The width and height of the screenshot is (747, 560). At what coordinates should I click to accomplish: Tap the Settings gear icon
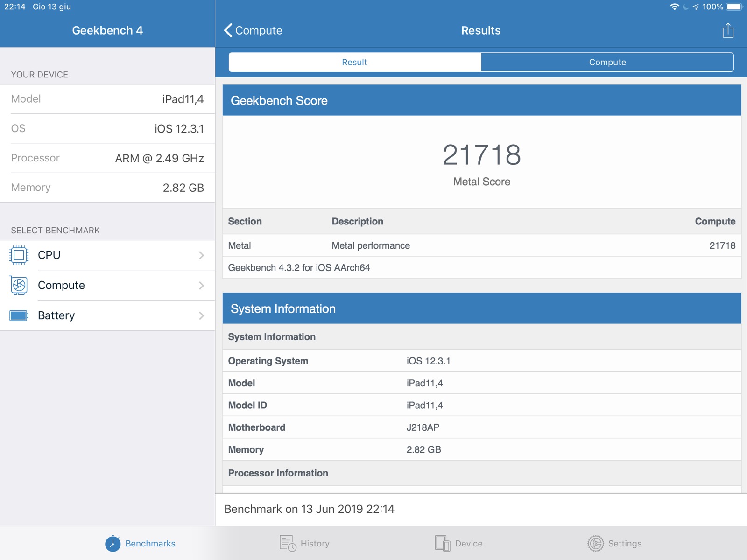pos(595,544)
